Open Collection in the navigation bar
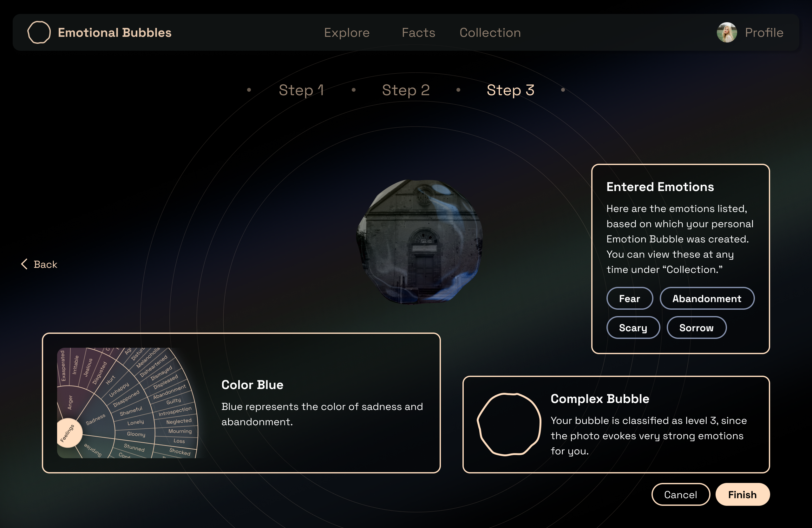This screenshot has width=812, height=528. [x=490, y=32]
